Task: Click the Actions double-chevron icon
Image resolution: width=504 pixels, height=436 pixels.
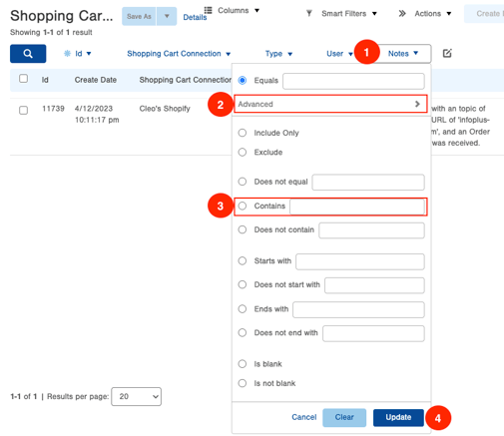Action: pos(402,13)
